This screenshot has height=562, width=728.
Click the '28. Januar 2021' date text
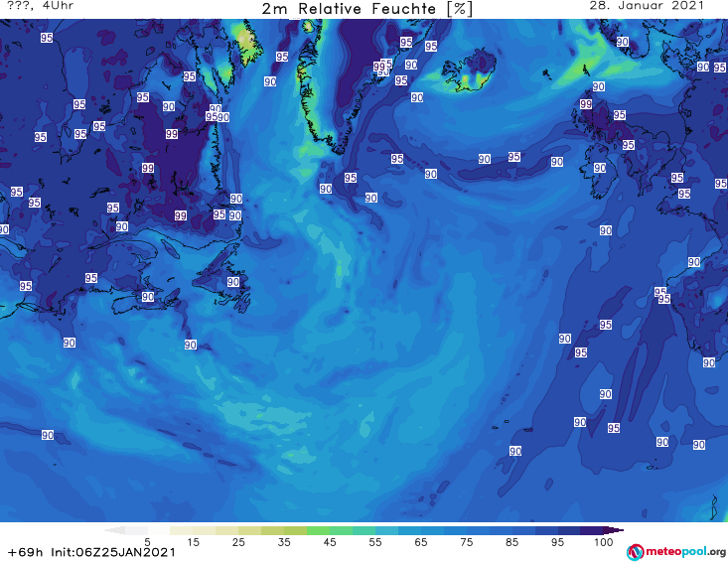click(x=647, y=6)
